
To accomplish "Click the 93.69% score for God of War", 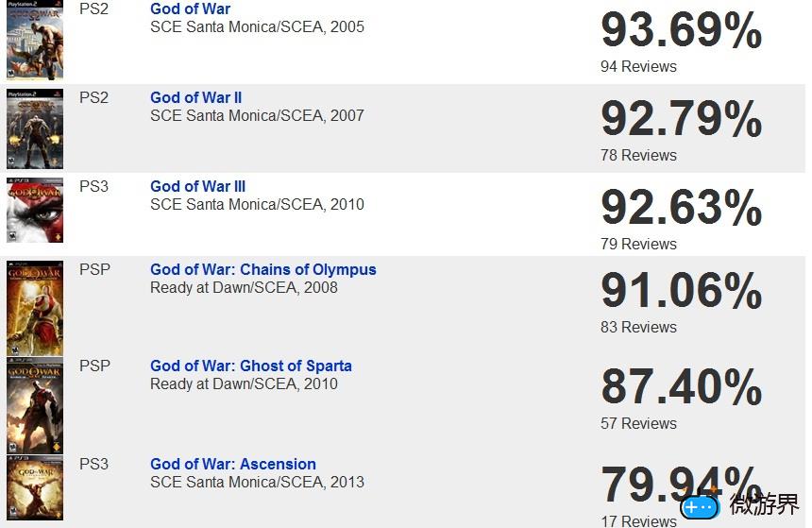I will tap(681, 30).
